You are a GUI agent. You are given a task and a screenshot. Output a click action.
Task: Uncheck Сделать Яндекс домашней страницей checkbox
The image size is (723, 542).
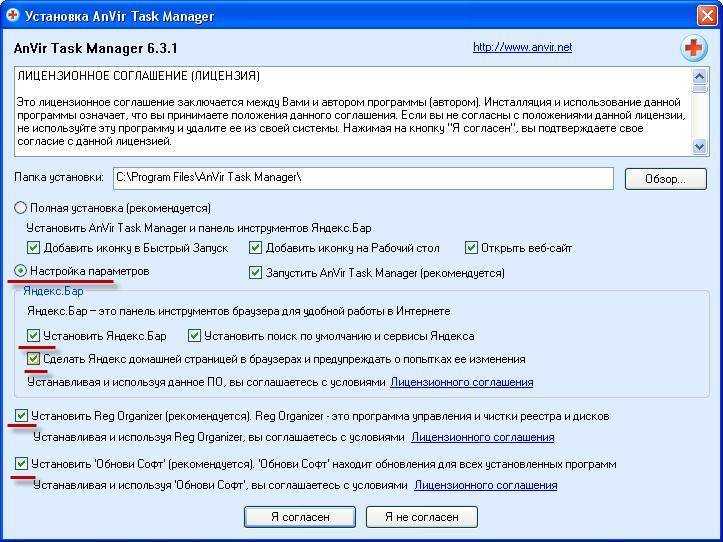pos(33,358)
